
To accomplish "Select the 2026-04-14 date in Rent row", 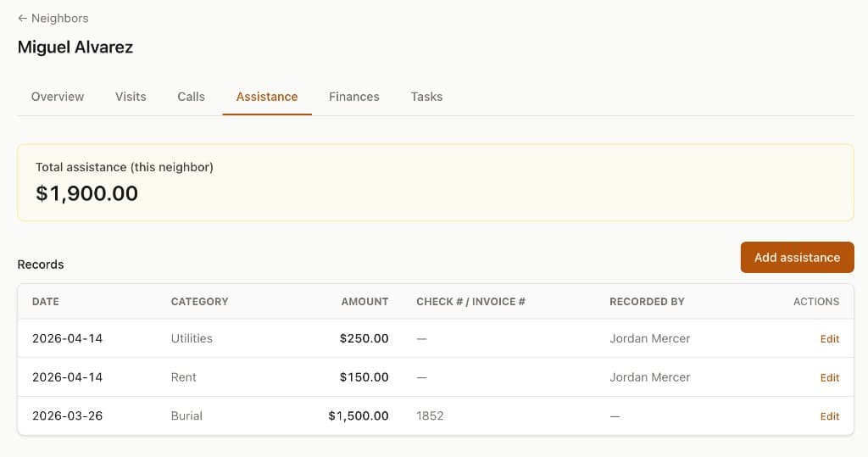I will (x=68, y=377).
